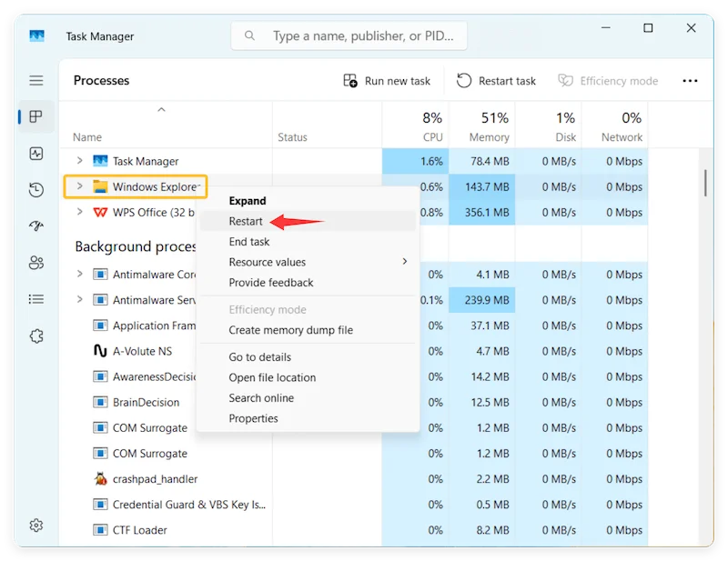Expand the Antimalware Service process row

click(x=80, y=299)
